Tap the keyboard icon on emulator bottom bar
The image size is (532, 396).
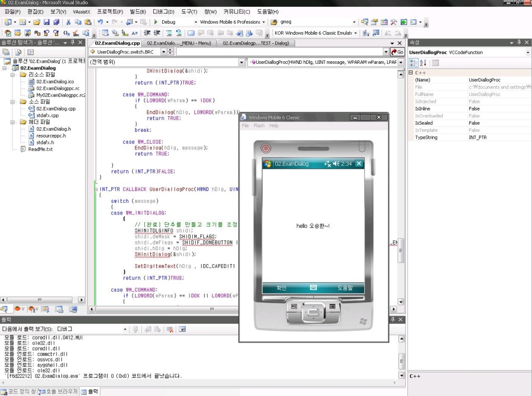pos(313,288)
